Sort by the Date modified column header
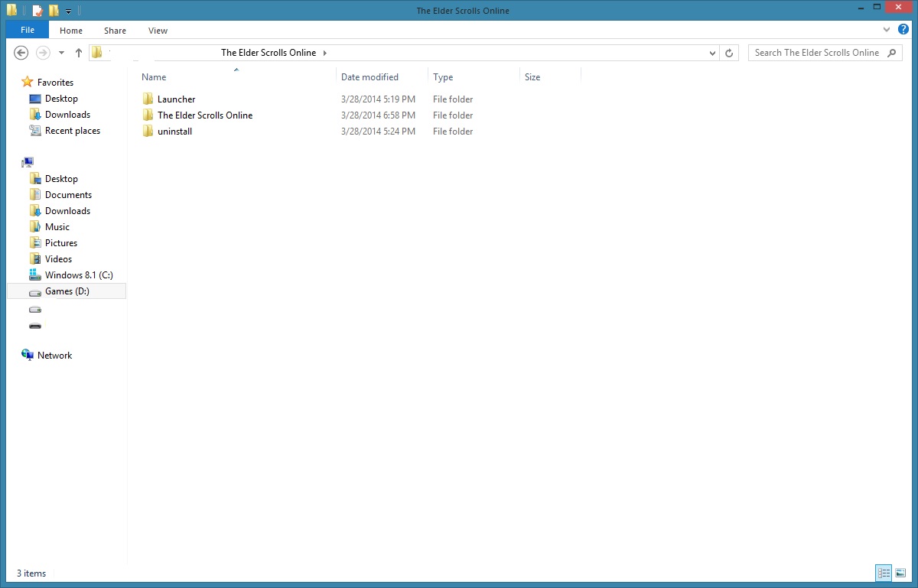Viewport: 918px width, 588px height. click(x=369, y=77)
